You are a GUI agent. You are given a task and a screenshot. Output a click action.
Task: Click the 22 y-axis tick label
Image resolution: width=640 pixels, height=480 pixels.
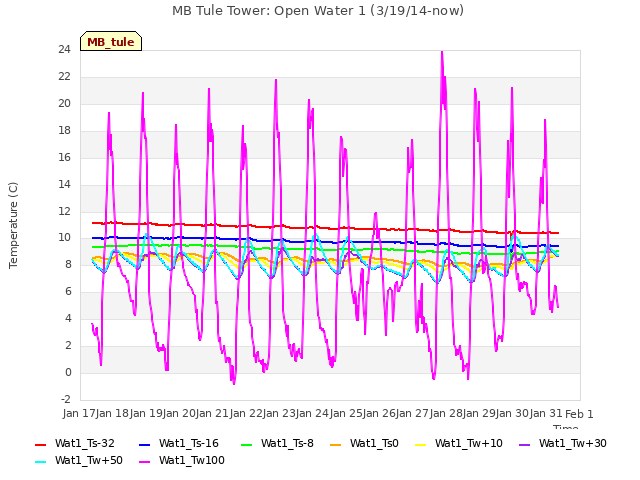click(64, 77)
